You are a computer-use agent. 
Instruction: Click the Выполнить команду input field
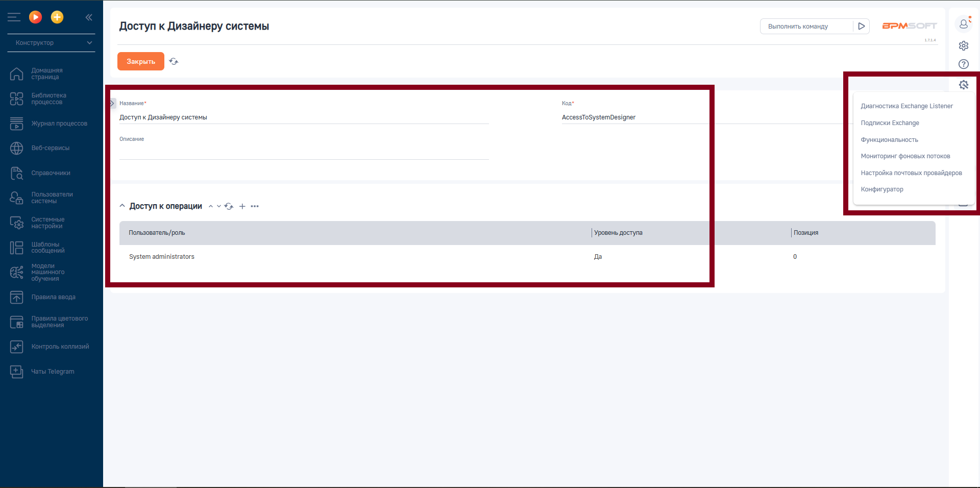tap(806, 26)
